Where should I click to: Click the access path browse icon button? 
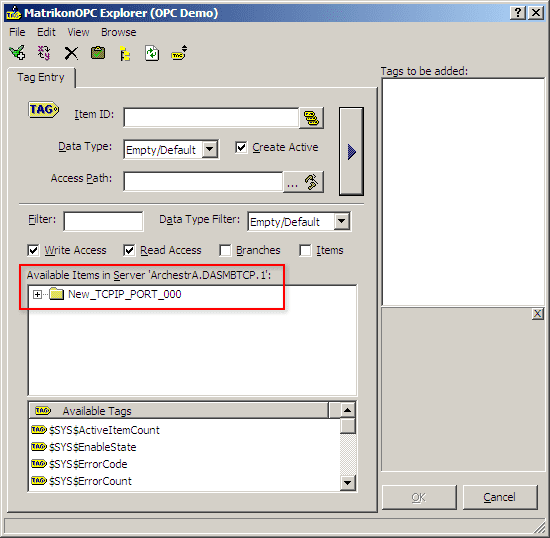coord(304,182)
